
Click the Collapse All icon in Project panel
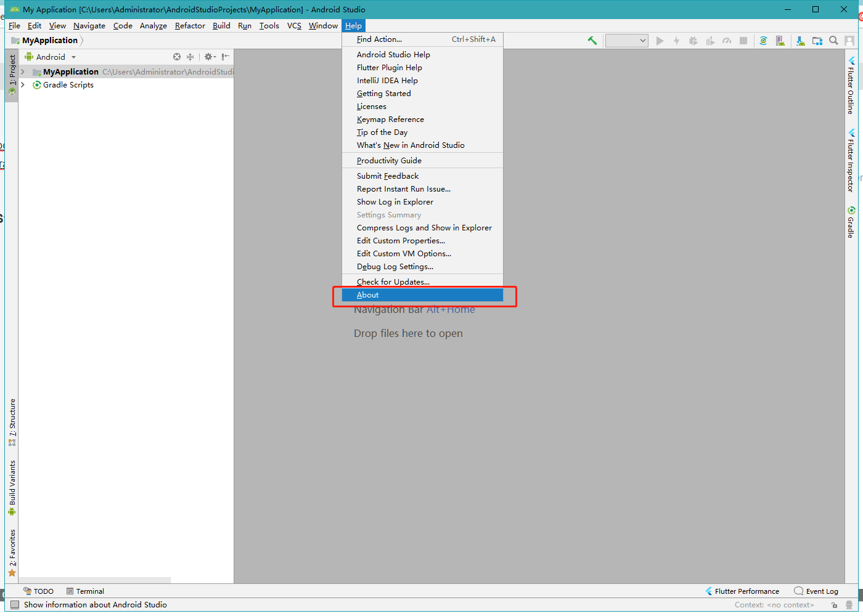190,57
